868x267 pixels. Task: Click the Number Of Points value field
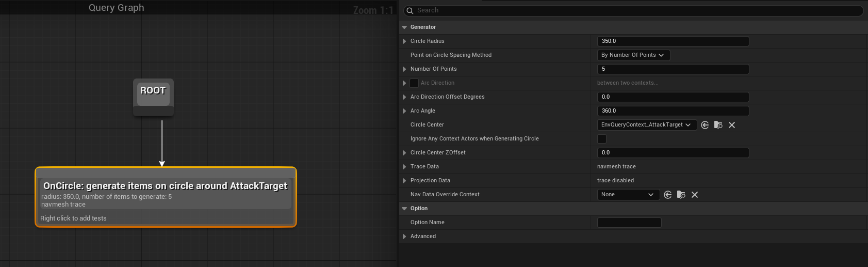point(673,69)
